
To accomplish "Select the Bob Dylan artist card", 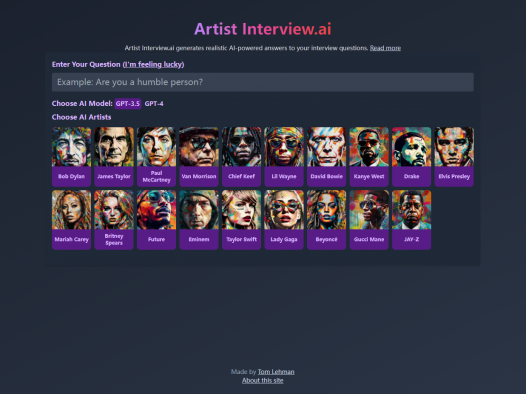I will [x=71, y=157].
